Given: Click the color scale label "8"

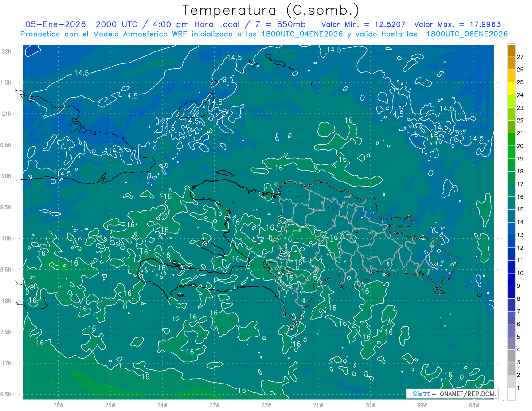Looking at the screenshot, I should click(518, 298).
